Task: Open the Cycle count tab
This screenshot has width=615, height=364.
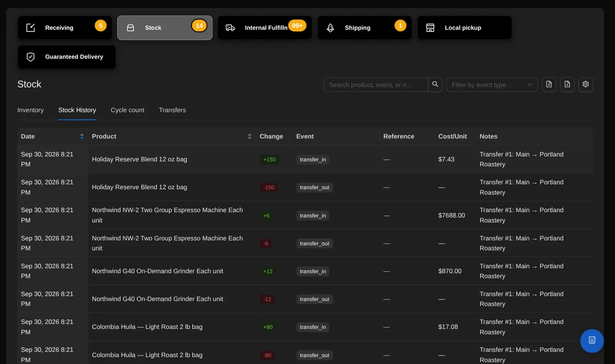Action: [128, 110]
